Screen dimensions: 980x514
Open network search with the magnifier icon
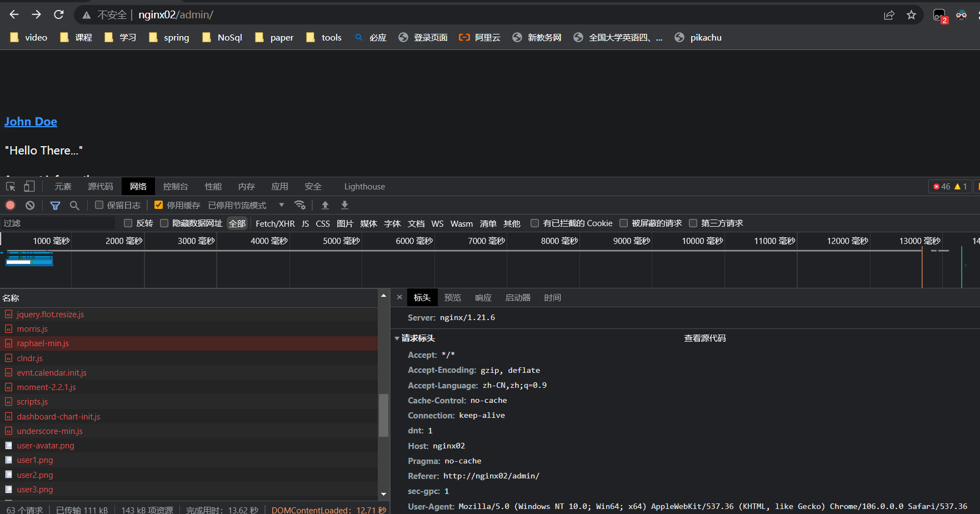(74, 205)
